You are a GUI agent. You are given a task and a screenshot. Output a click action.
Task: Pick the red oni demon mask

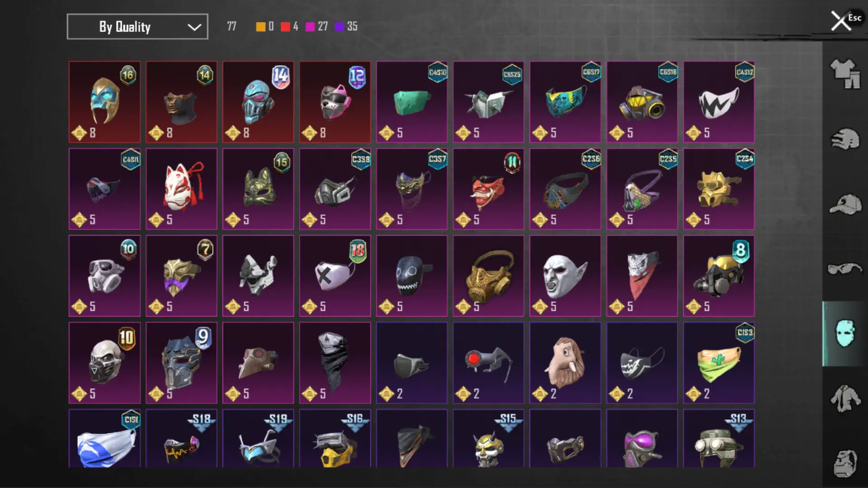(x=488, y=189)
